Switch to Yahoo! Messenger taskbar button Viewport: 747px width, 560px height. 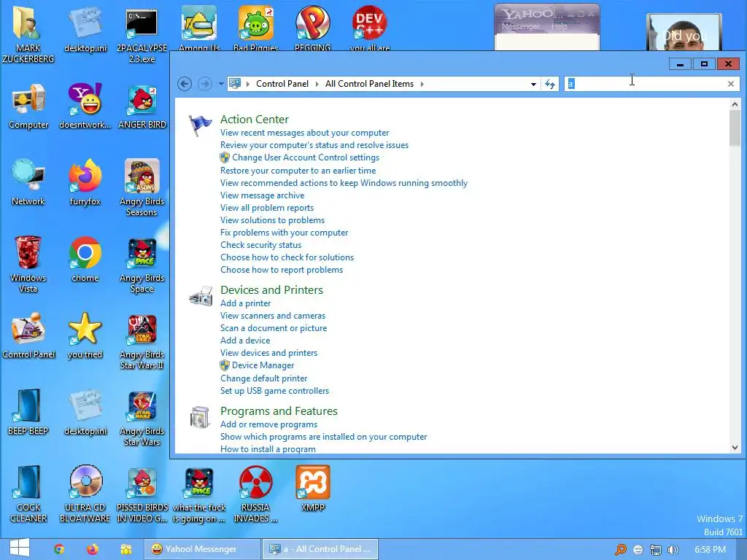click(x=202, y=549)
